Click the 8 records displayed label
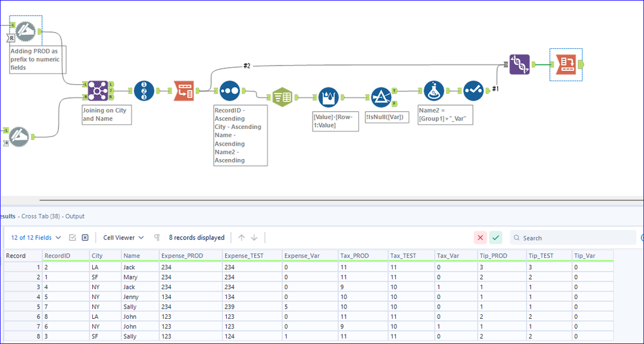 tap(197, 238)
